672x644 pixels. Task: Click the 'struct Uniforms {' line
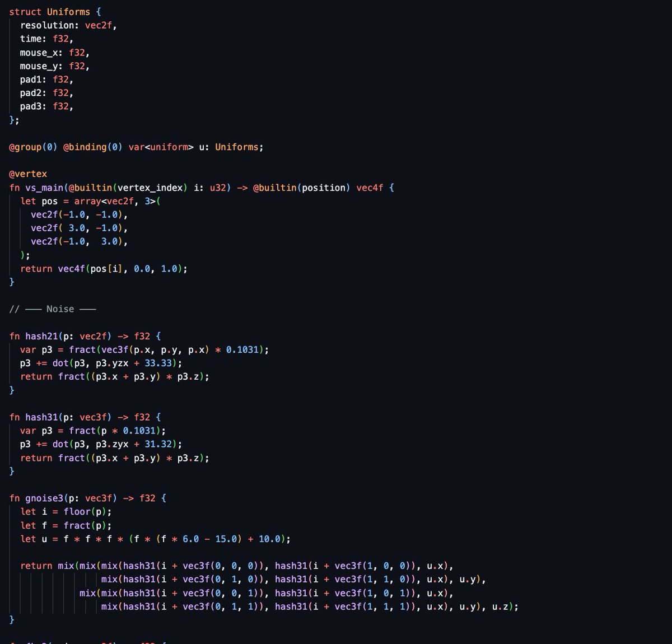pos(55,12)
